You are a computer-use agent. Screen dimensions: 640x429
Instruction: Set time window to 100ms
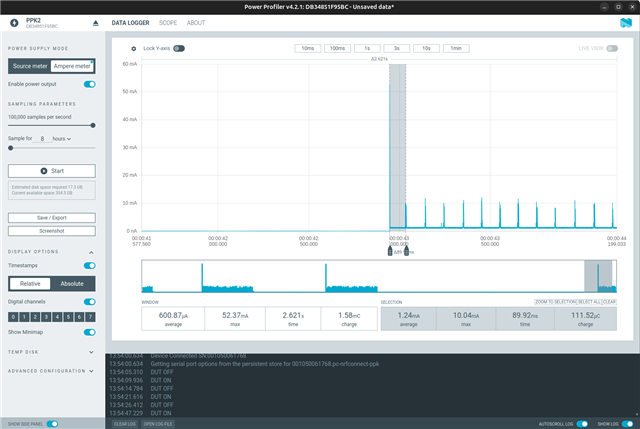(338, 49)
